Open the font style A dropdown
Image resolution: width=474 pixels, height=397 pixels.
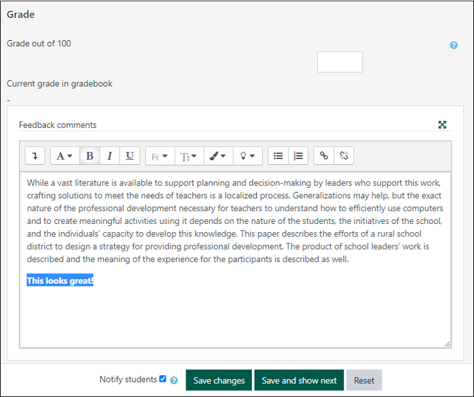tap(65, 156)
